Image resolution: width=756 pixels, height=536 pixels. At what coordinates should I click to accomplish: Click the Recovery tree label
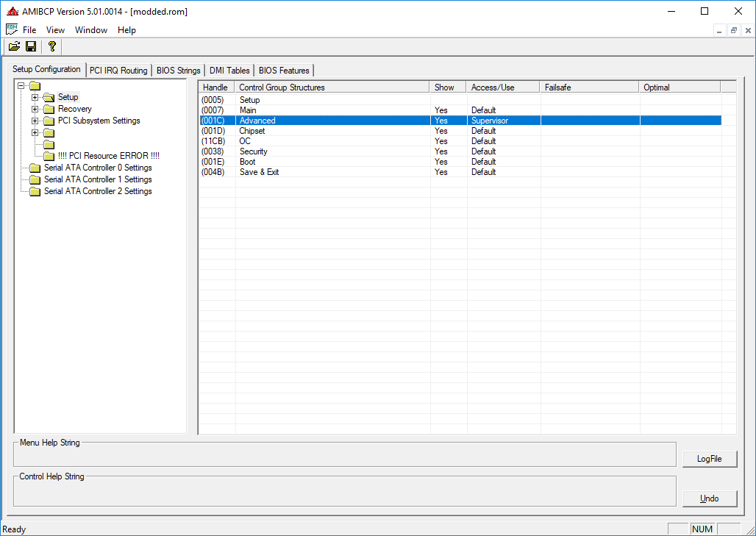pyautogui.click(x=75, y=109)
